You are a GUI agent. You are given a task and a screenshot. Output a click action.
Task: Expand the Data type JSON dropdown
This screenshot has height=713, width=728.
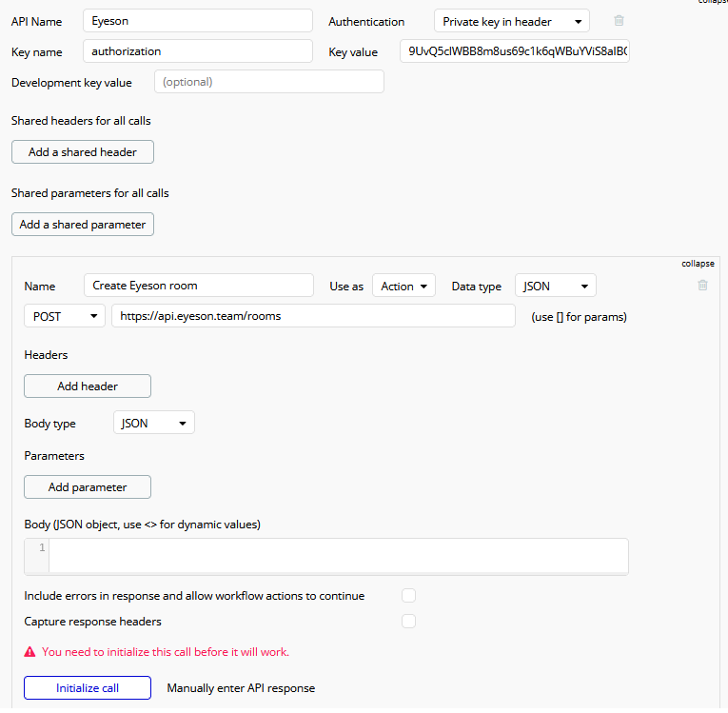click(555, 286)
